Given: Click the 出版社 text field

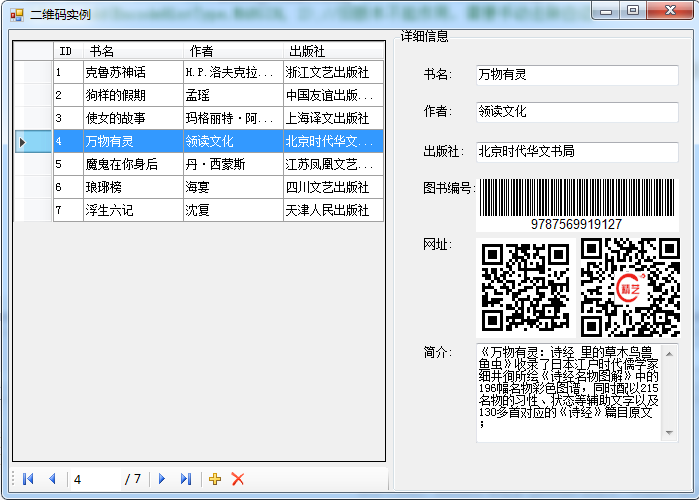Looking at the screenshot, I should (577, 152).
